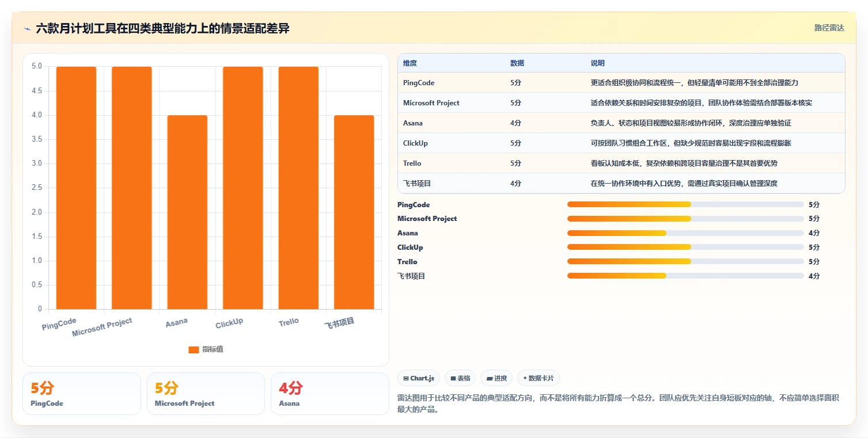
Task: Click the 5分 value after the Trello progress bar
Action: 814,262
